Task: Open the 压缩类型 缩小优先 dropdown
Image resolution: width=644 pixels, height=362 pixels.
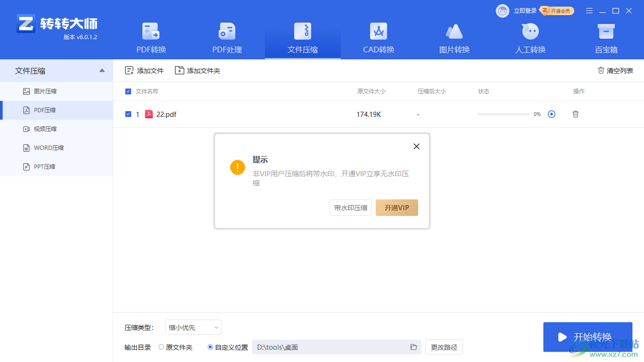Action: tap(193, 328)
